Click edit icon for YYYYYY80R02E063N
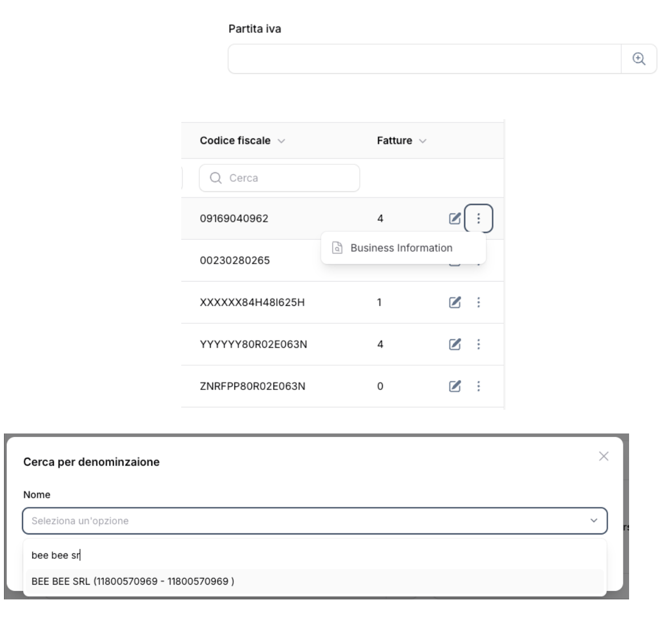This screenshot has width=672, height=622. click(x=455, y=344)
